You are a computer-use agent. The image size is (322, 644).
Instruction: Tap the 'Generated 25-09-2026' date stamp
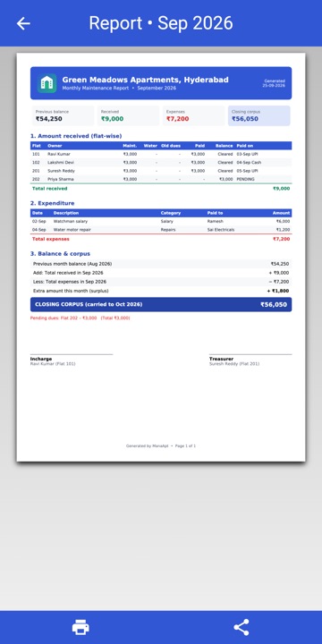275,83
